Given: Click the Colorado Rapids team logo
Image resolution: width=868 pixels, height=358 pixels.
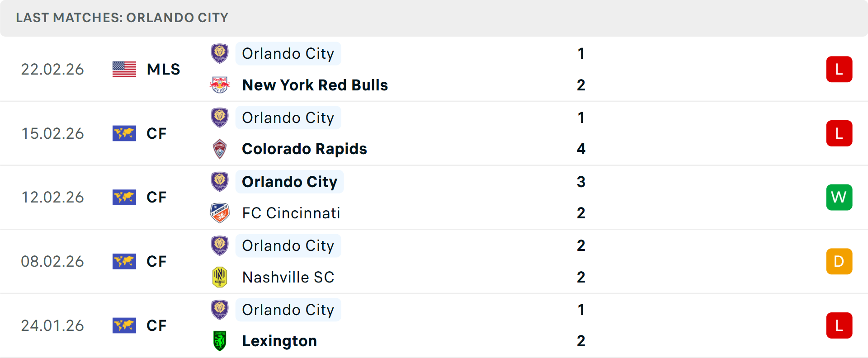Looking at the screenshot, I should tap(220, 149).
